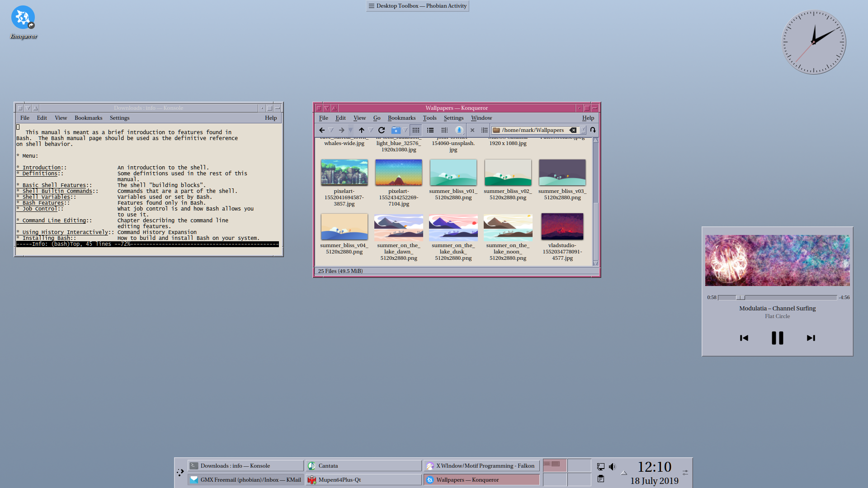868x488 pixels.
Task: Follow the Introduction link in Konsole
Action: click(x=41, y=168)
